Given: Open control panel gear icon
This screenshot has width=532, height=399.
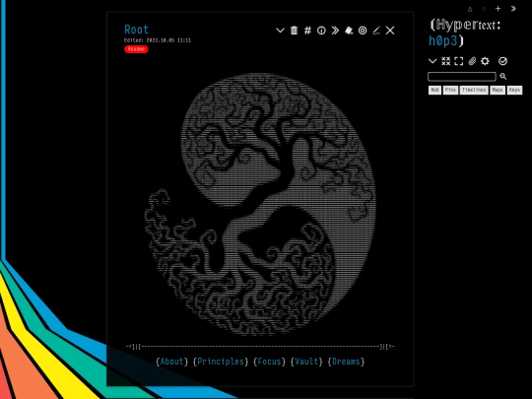Looking at the screenshot, I should click(x=485, y=61).
